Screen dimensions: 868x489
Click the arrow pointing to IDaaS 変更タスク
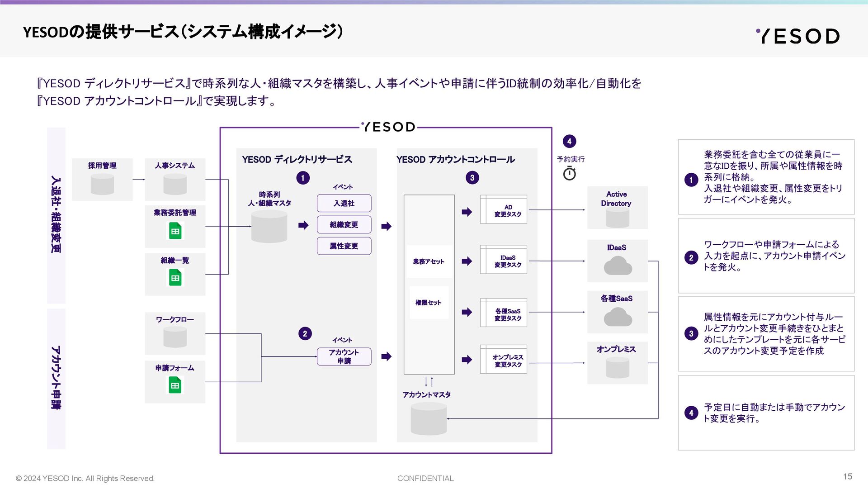coord(467,261)
